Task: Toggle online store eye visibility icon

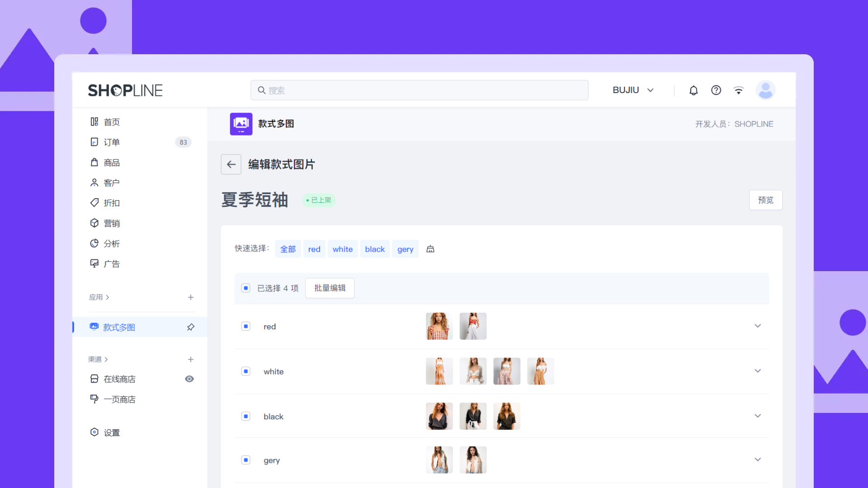Action: tap(189, 379)
